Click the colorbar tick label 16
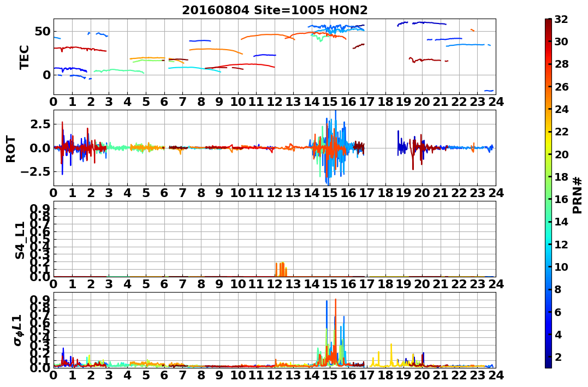 pos(562,199)
